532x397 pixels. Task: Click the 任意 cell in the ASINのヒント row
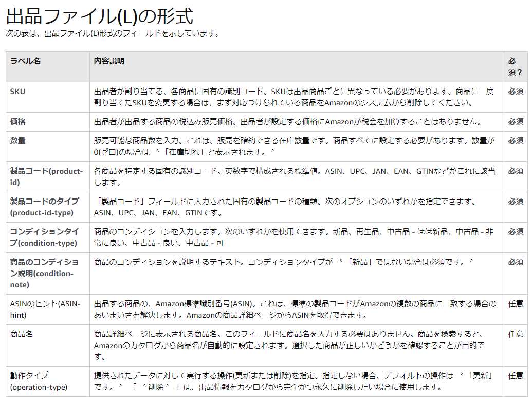pyautogui.click(x=516, y=303)
